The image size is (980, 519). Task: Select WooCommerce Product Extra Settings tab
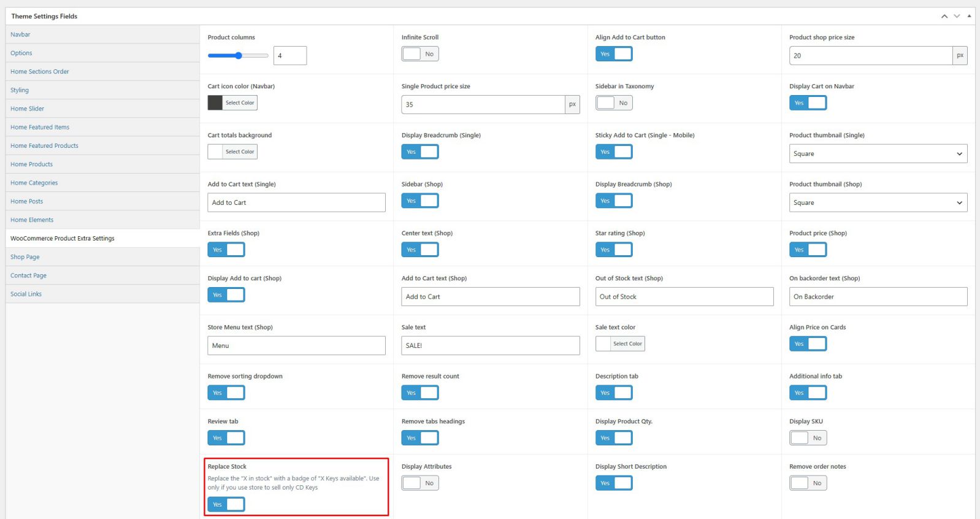coord(102,238)
